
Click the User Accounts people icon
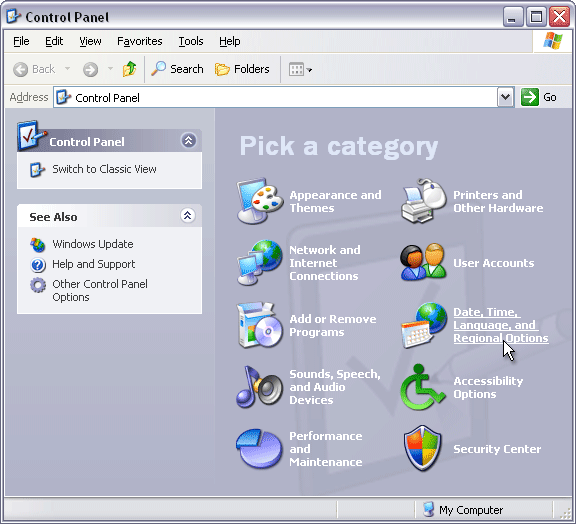point(424,262)
